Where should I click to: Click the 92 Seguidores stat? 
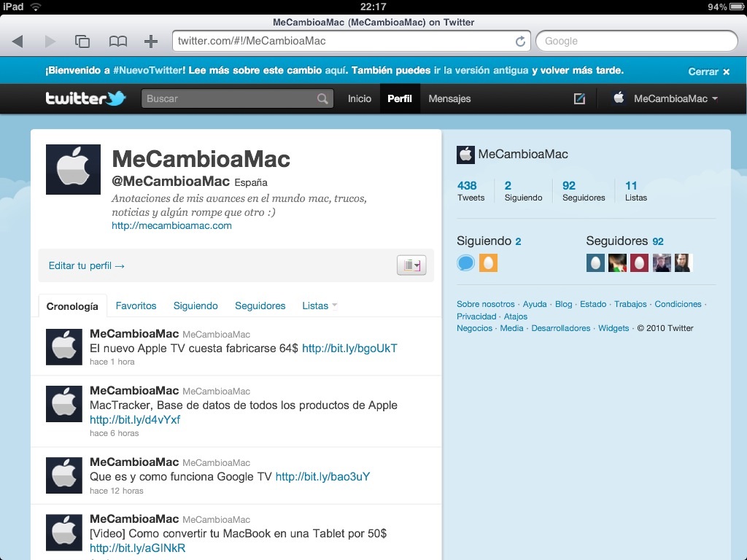[584, 190]
